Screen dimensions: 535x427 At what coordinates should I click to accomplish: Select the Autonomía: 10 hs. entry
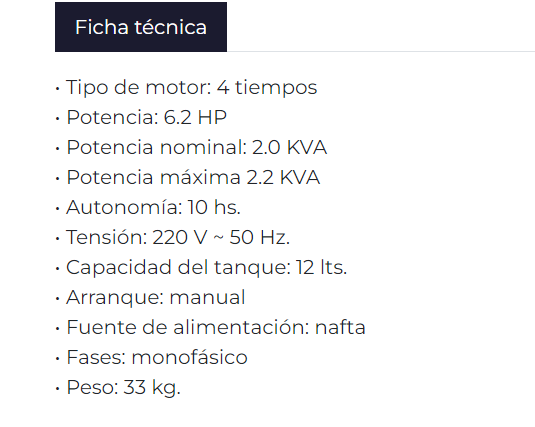pyautogui.click(x=153, y=208)
